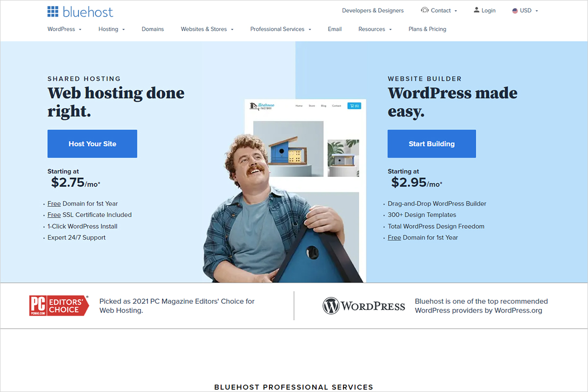
Task: Click the $2.95/mo* price
Action: (416, 183)
